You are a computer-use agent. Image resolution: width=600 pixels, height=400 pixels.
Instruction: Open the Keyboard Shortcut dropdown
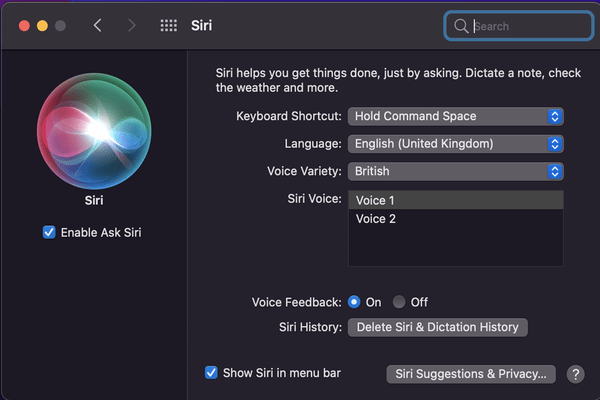coord(455,116)
